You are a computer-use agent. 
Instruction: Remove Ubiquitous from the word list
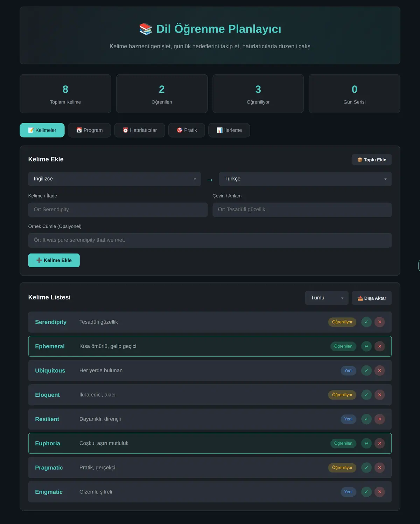[380, 370]
